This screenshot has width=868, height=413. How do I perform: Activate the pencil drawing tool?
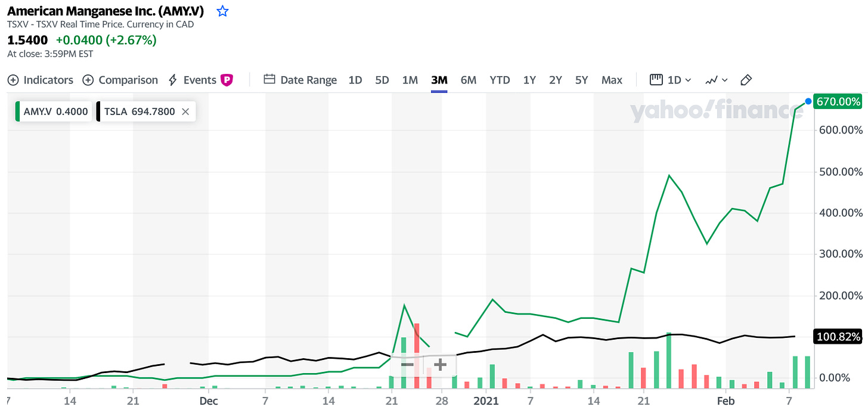[746, 80]
